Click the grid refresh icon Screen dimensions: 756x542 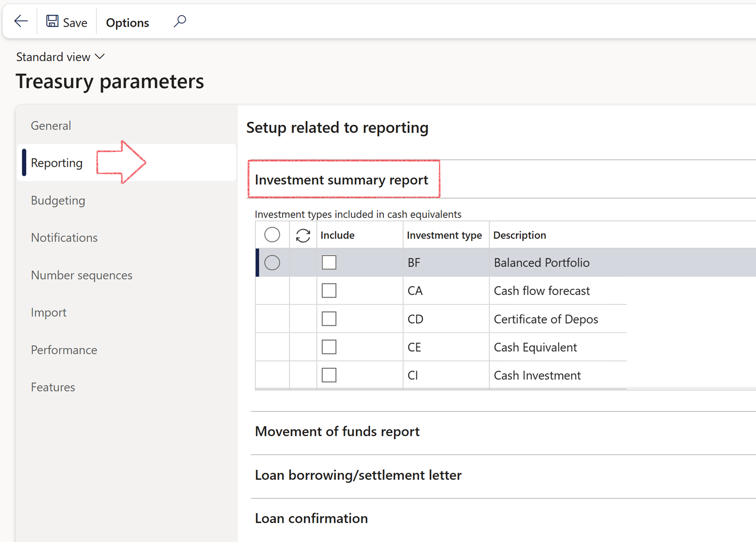coord(303,235)
